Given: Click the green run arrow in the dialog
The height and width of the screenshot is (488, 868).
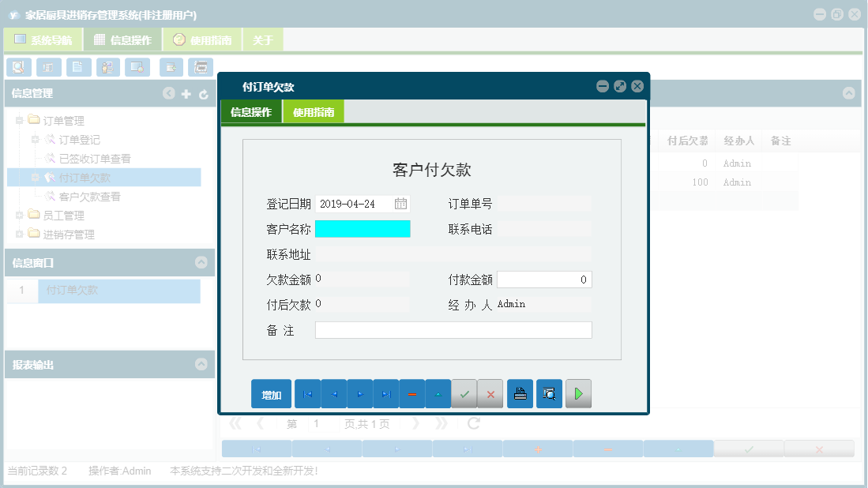Looking at the screenshot, I should [578, 393].
